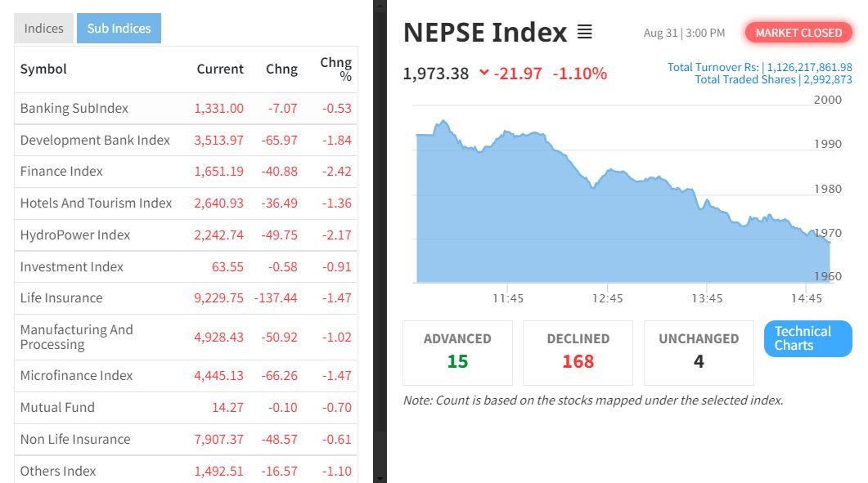This screenshot has height=483, width=868.
Task: Open the Technical Charts button
Action: coord(807,338)
